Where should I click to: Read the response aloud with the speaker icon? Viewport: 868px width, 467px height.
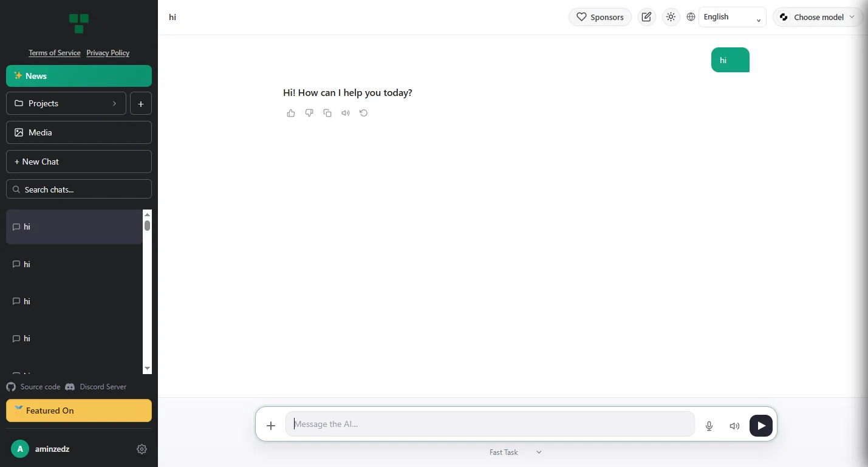[x=346, y=113]
